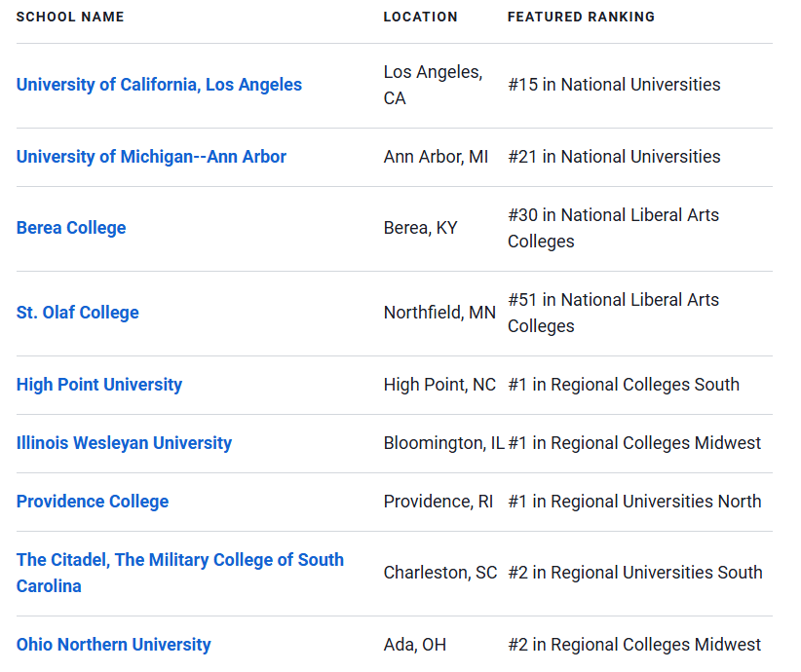801x672 pixels.
Task: Click #1 in Regional Colleges South text
Action: point(624,385)
